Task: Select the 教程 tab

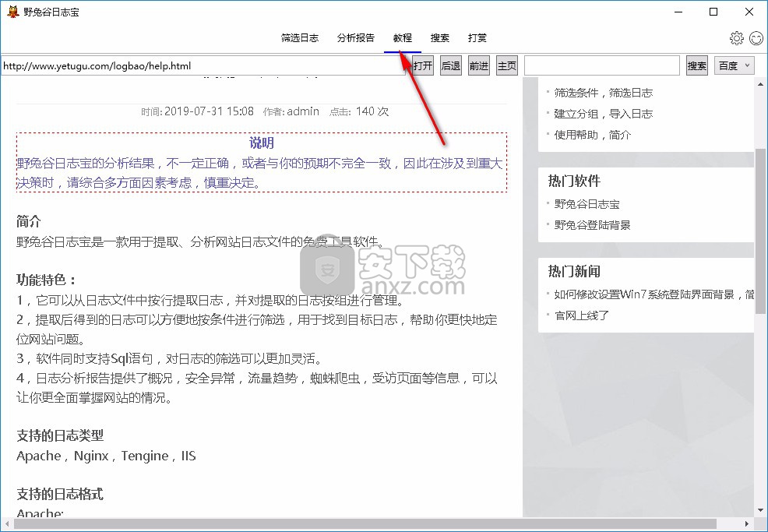Action: 403,38
